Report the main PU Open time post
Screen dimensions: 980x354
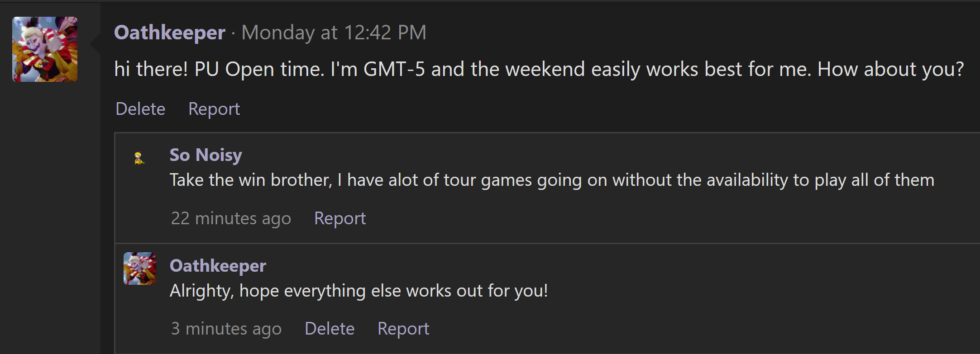point(214,109)
